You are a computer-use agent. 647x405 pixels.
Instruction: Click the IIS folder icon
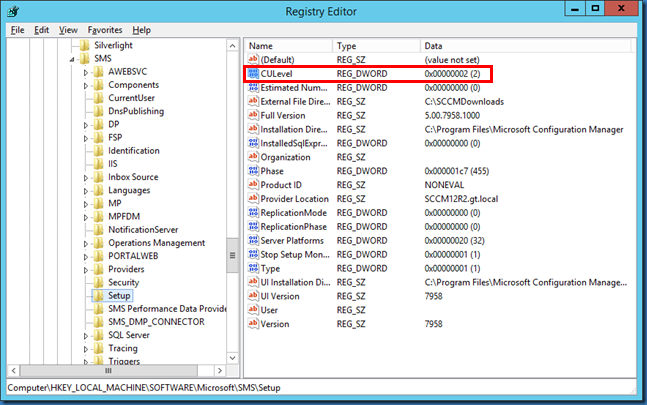coord(98,164)
